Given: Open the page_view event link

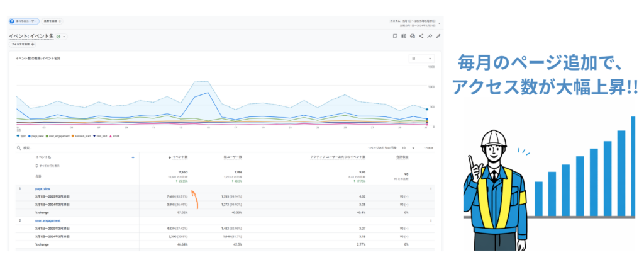Looking at the screenshot, I should pyautogui.click(x=43, y=188).
